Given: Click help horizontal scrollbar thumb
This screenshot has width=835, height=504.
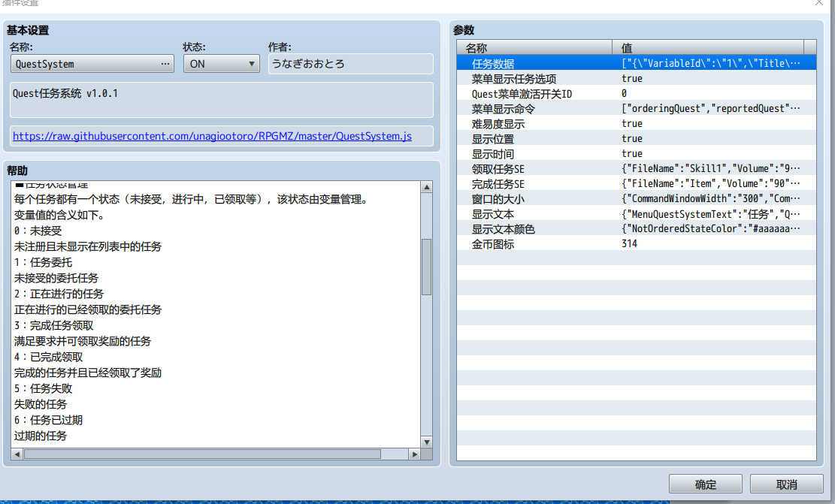Looking at the screenshot, I should point(202,454).
